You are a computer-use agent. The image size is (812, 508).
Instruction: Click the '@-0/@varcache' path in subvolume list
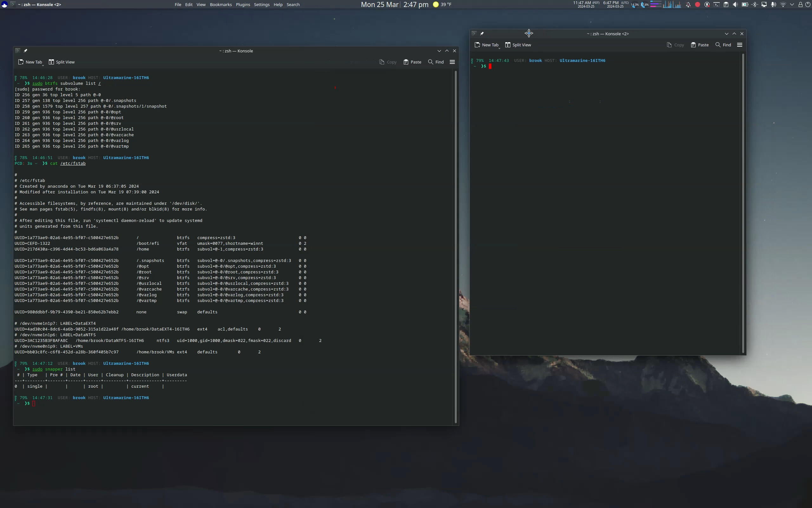(x=117, y=135)
